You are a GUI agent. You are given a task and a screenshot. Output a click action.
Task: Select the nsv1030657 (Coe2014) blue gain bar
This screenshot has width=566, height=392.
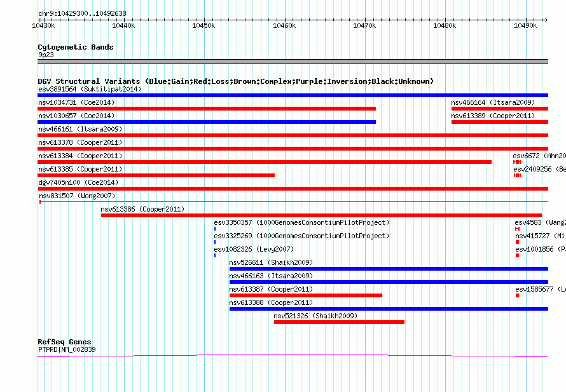pyautogui.click(x=207, y=122)
